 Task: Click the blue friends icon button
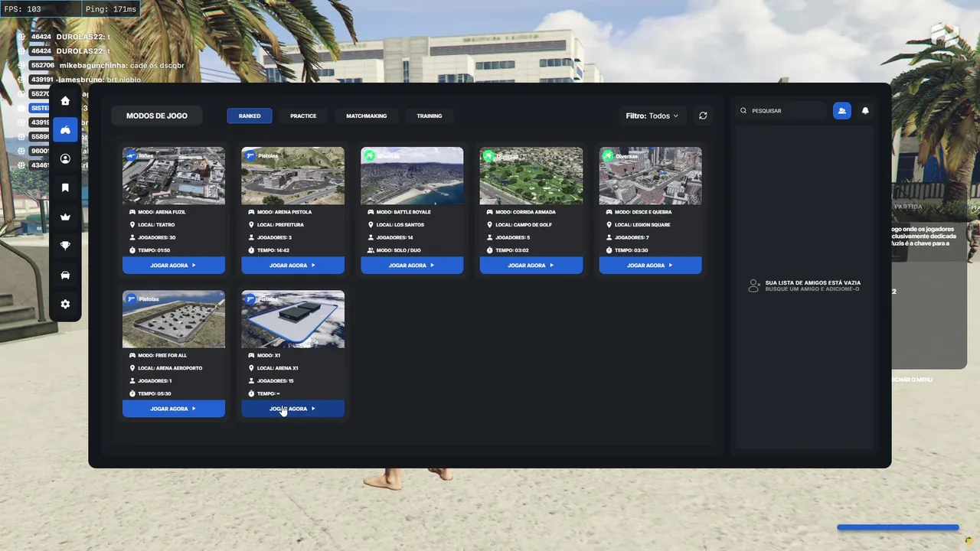pos(841,111)
